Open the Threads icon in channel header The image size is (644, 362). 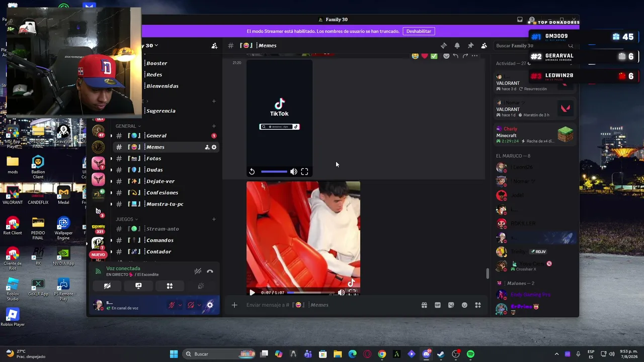click(x=444, y=46)
